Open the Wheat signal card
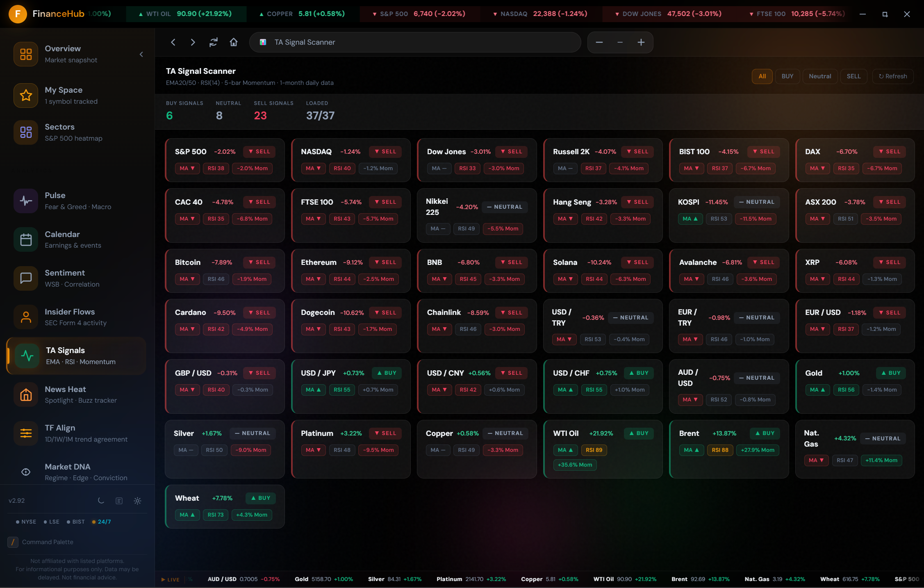924x588 pixels. pos(225,506)
